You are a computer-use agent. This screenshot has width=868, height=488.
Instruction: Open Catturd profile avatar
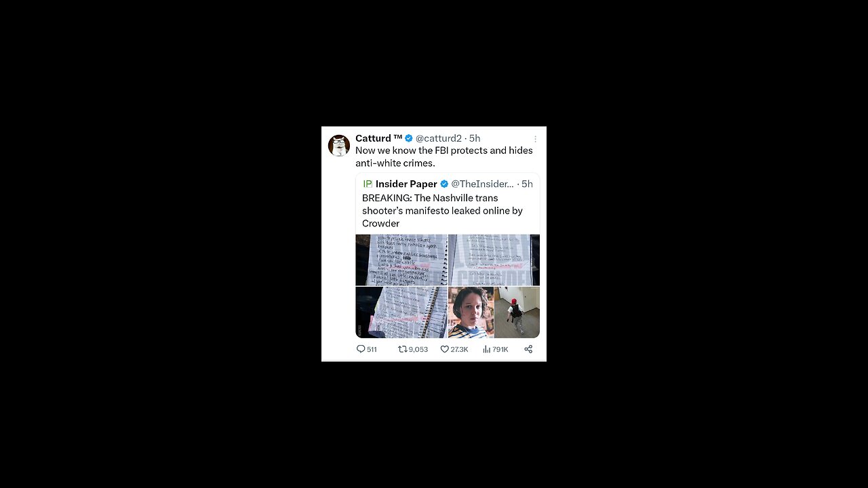click(339, 145)
